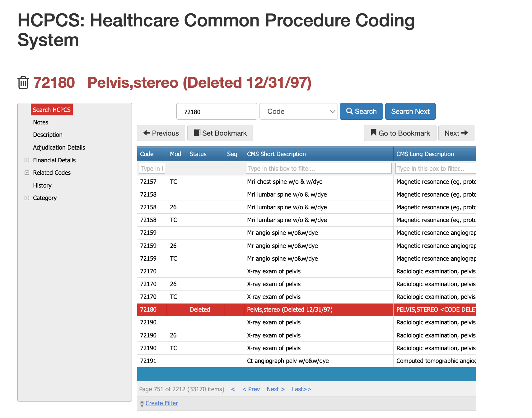Image resolution: width=532 pixels, height=418 pixels.
Task: Select Adjudication Details in the sidebar
Action: click(59, 147)
